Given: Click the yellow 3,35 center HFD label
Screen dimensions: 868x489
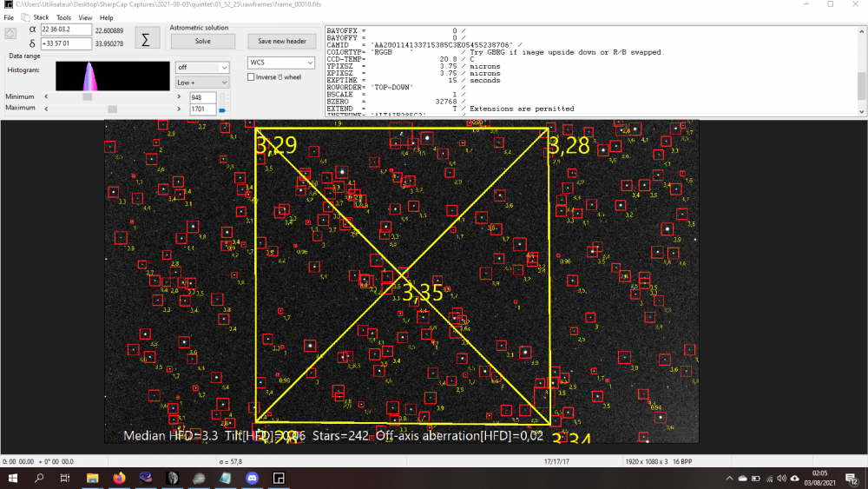Looking at the screenshot, I should click(423, 293).
